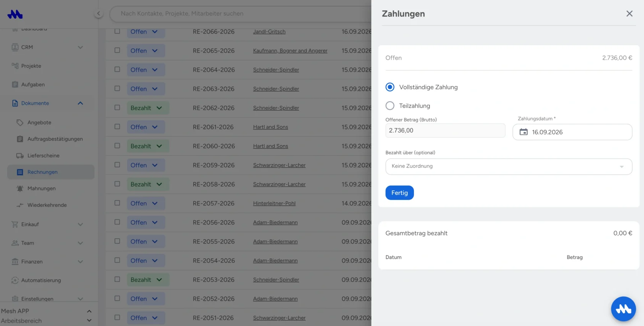Screen dimensions: 644x326
Task: Open status dropdown for RE-2064-2026
Action: (146, 70)
